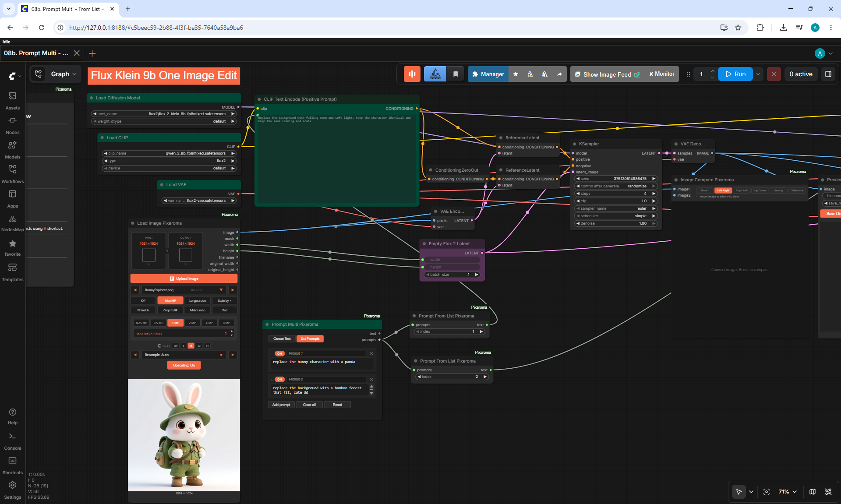Toggle the Console panel
This screenshot has width=841, height=504.
point(13,441)
